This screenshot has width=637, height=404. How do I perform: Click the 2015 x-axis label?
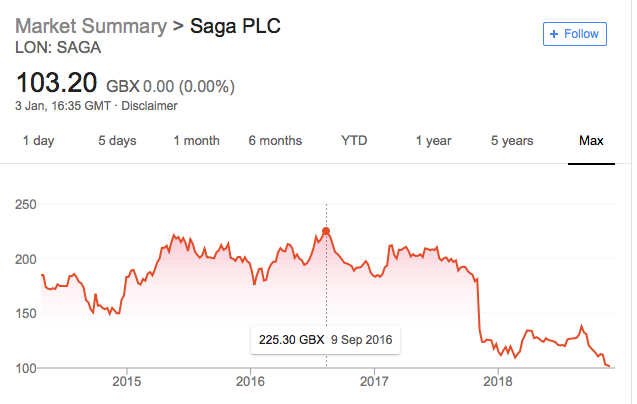pyautogui.click(x=127, y=381)
